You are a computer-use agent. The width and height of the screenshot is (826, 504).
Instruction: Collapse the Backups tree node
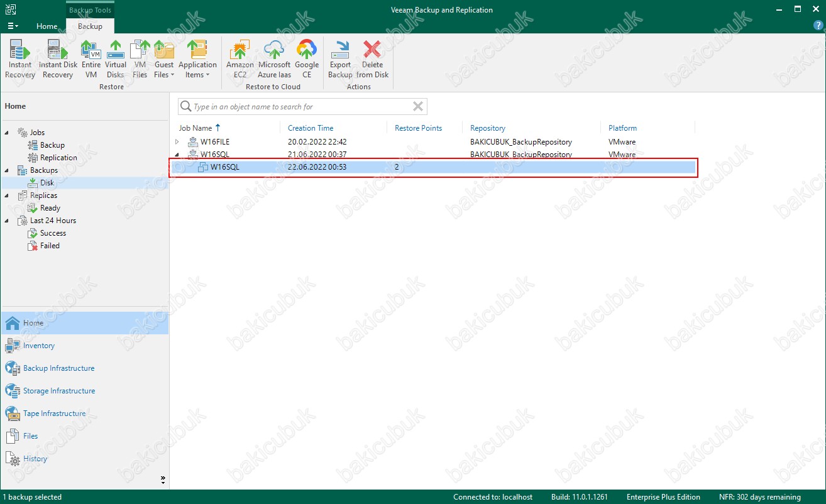[6, 170]
